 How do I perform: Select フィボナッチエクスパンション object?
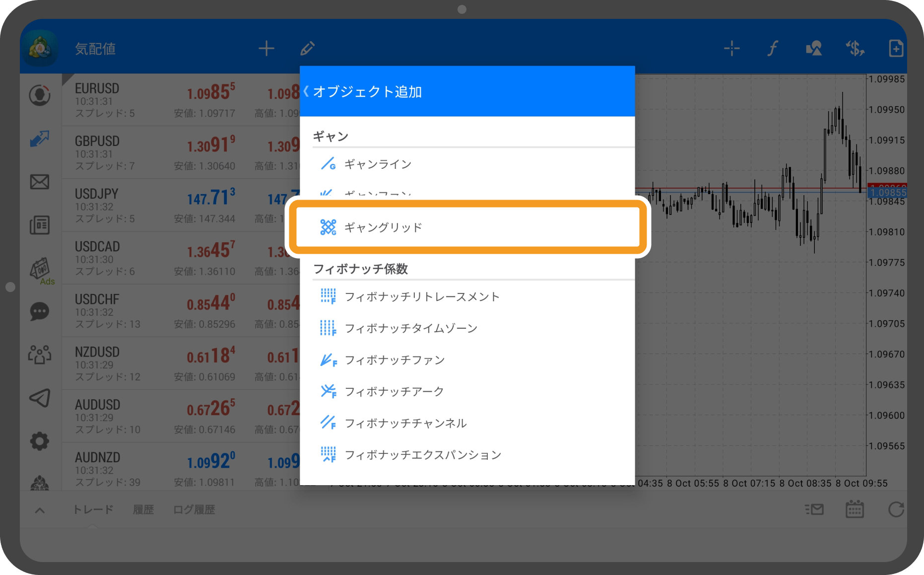[423, 455]
